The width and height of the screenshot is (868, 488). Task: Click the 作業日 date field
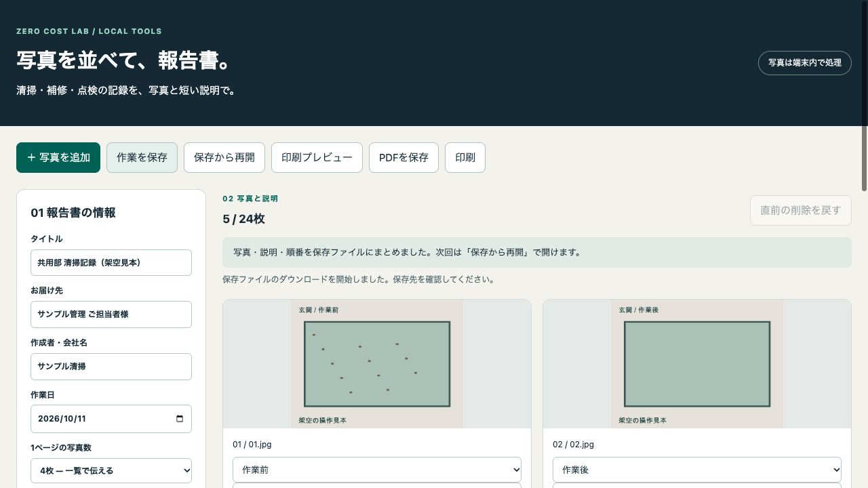111,419
